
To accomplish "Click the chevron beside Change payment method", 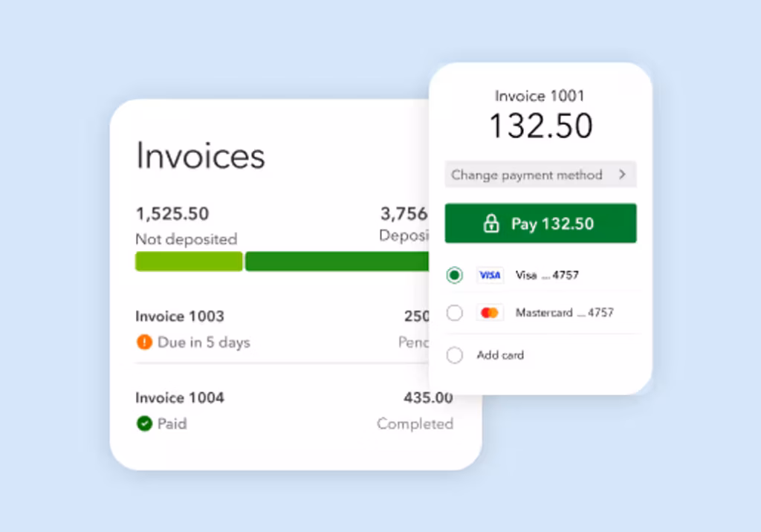I will (x=622, y=175).
